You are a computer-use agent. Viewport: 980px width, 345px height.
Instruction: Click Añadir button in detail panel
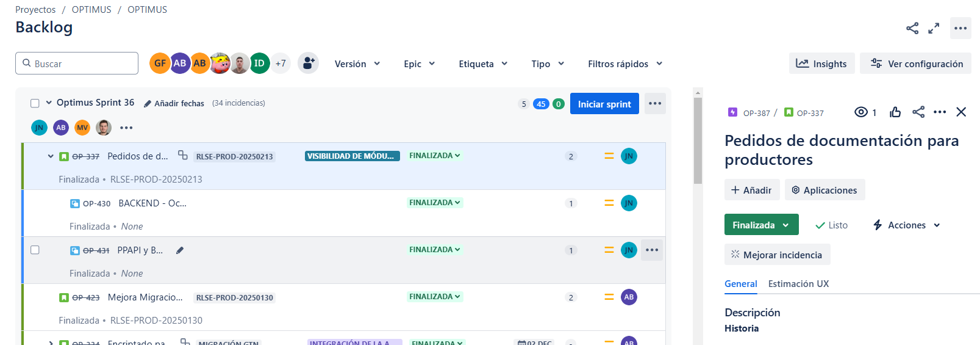[752, 190]
